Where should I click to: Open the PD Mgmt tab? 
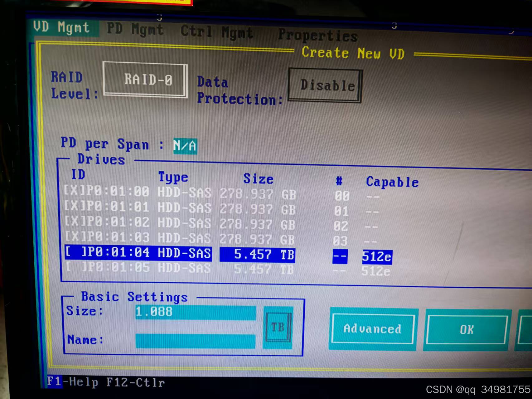tap(135, 29)
